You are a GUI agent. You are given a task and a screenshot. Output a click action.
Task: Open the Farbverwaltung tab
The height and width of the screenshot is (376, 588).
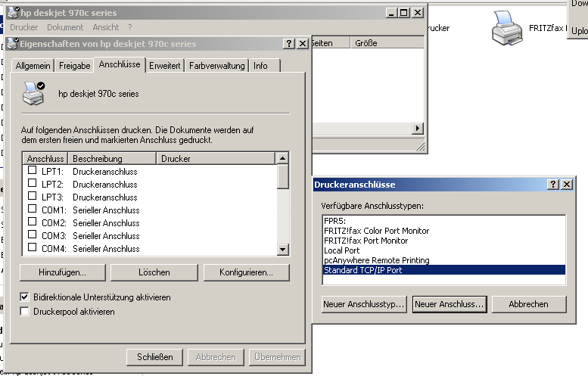coord(216,66)
